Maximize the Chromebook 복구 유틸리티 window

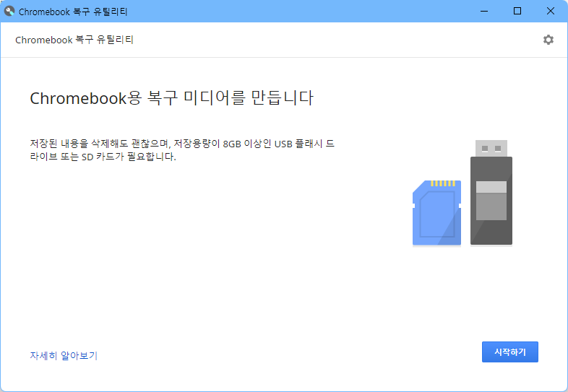517,12
